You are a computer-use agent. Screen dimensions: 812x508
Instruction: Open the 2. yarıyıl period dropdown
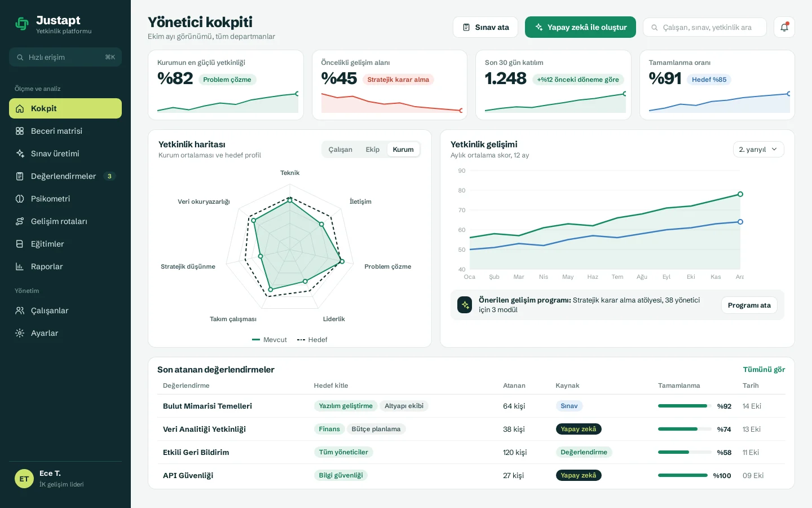coord(758,149)
